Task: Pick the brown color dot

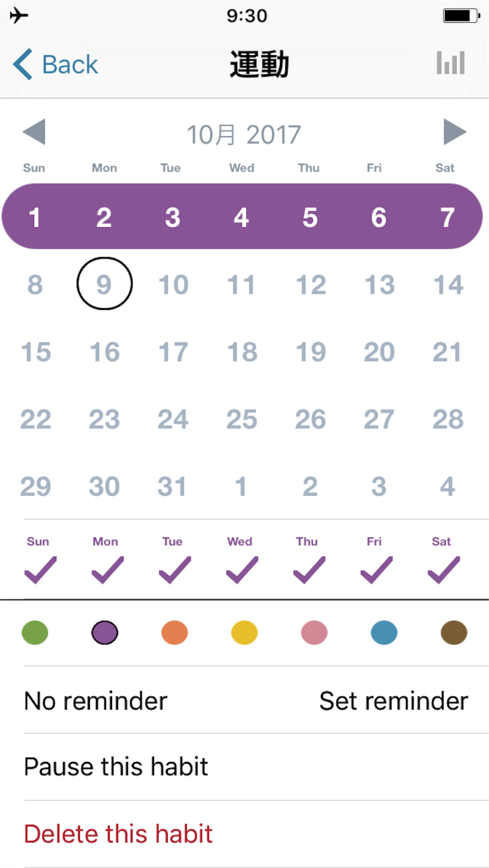Action: [454, 632]
